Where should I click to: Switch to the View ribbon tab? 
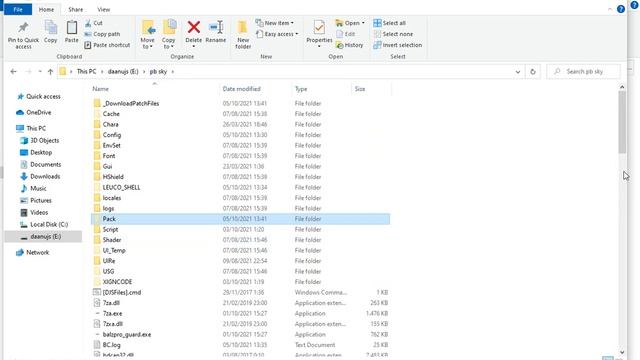(x=103, y=9)
